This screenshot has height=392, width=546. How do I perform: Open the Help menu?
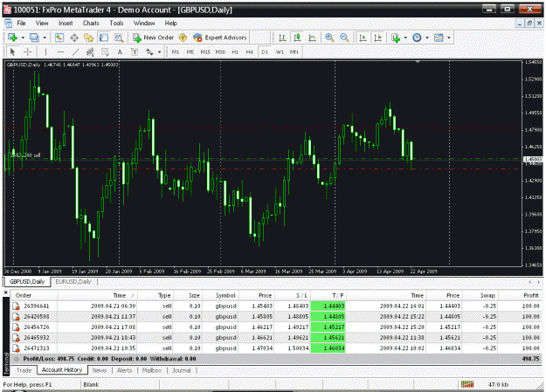[170, 24]
